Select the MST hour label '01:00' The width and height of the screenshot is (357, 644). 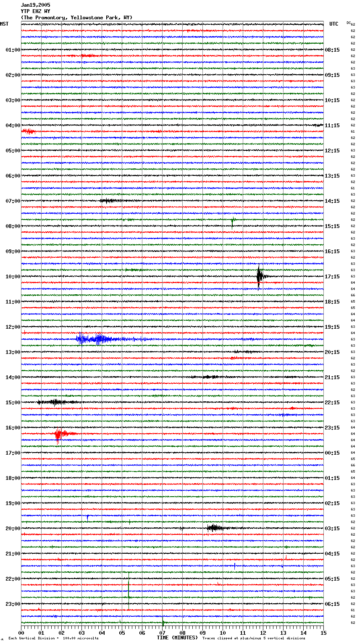pos(13,50)
